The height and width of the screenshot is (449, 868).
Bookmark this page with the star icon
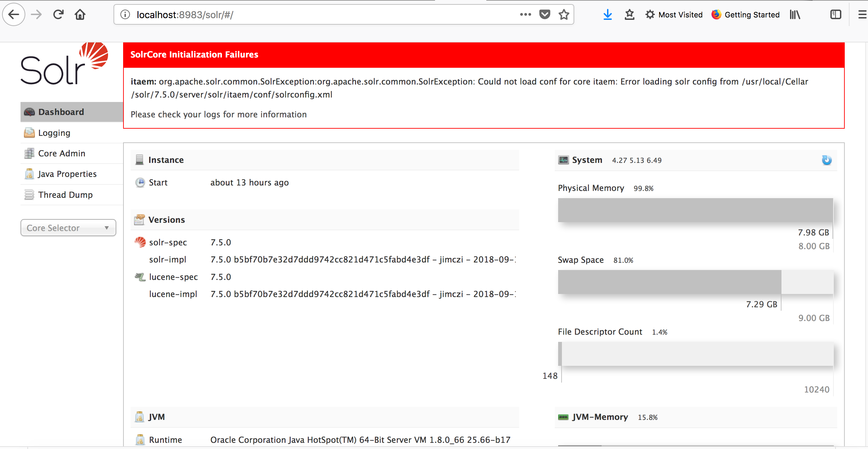tap(563, 14)
